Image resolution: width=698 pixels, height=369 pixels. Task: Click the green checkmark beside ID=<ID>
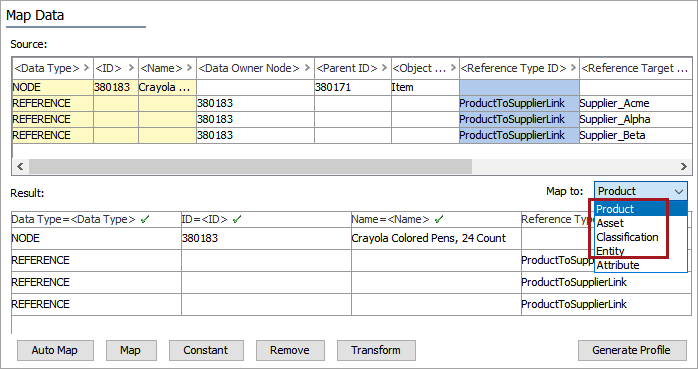point(237,219)
